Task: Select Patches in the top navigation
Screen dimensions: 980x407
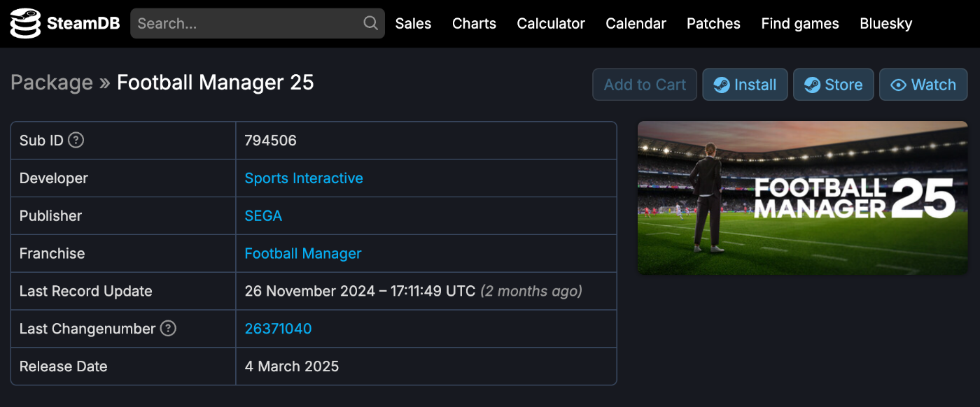Action: [x=713, y=24]
